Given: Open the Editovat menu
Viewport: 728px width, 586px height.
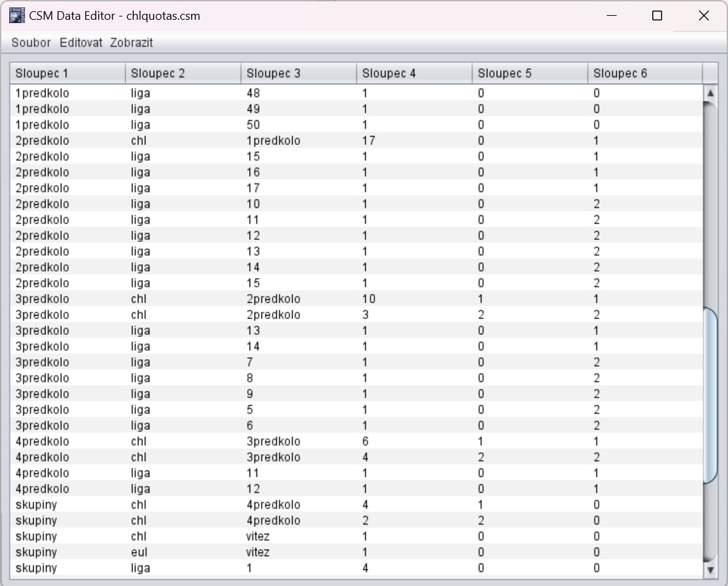Looking at the screenshot, I should pos(81,43).
